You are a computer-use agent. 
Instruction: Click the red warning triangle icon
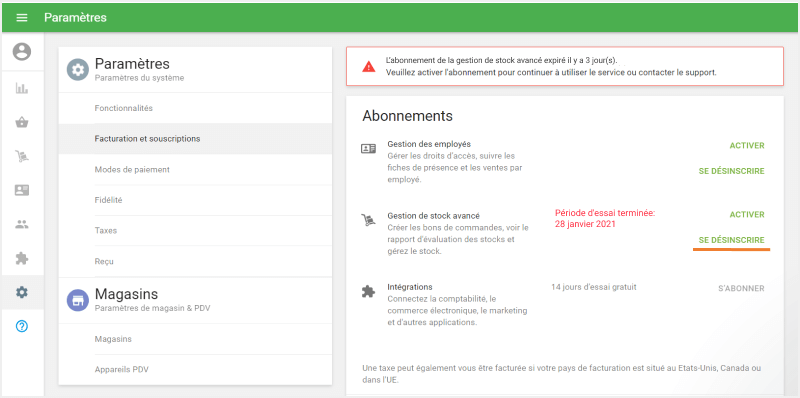pos(368,66)
